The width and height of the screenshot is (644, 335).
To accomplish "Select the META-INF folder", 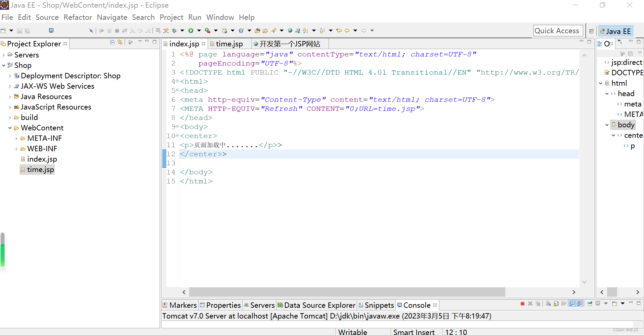I will pos(44,138).
